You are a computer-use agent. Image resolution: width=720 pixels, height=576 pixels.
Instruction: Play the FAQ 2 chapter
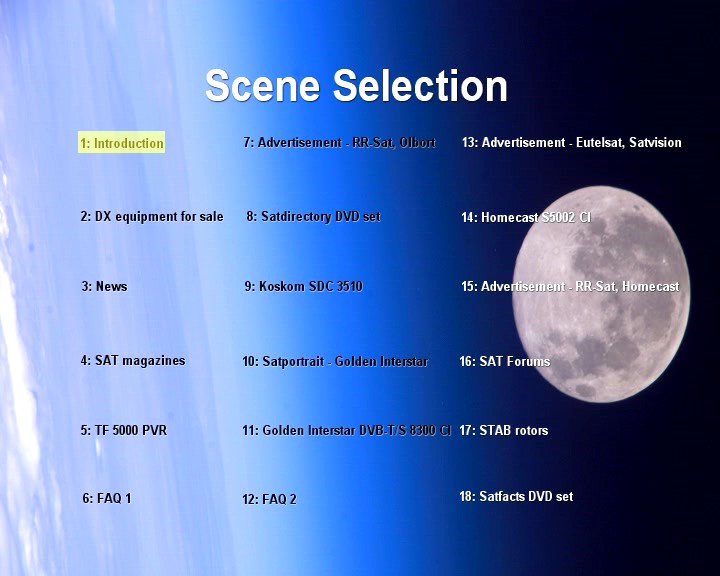(269, 499)
